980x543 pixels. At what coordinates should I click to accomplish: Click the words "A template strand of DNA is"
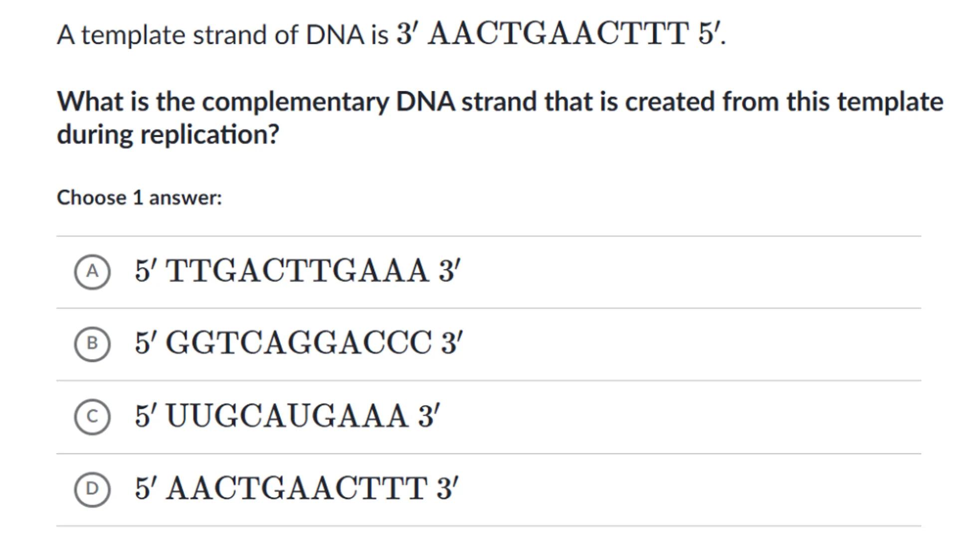(222, 35)
